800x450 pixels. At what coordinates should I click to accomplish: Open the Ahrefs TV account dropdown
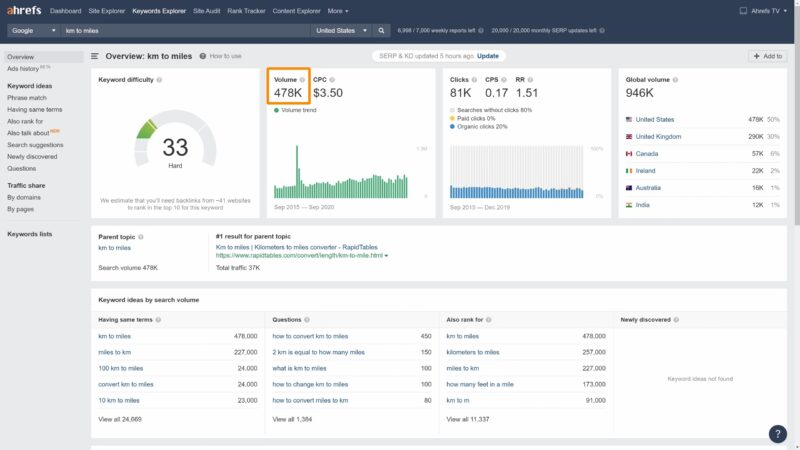pyautogui.click(x=765, y=10)
